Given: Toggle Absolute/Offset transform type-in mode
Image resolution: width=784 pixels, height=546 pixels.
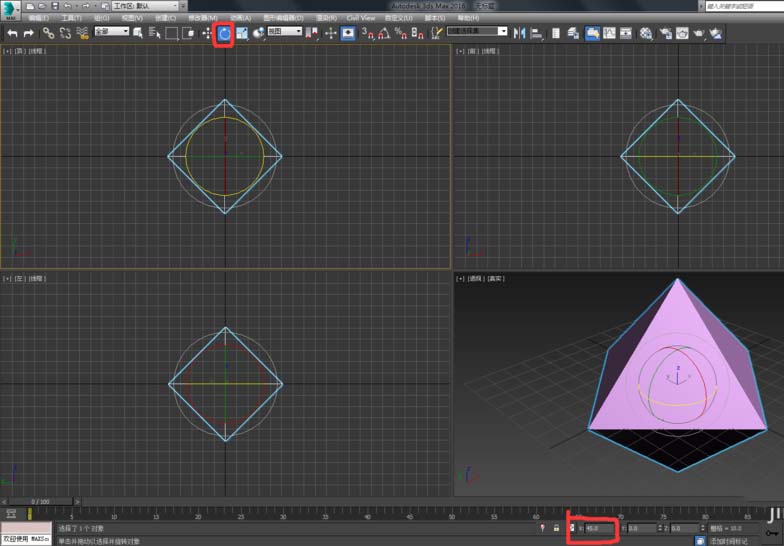Looking at the screenshot, I should 572,528.
